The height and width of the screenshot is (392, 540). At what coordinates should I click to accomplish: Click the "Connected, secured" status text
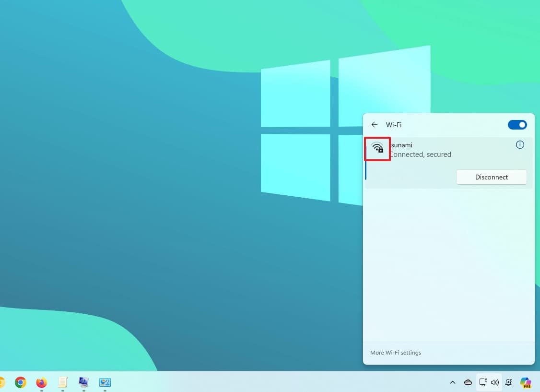pos(421,154)
